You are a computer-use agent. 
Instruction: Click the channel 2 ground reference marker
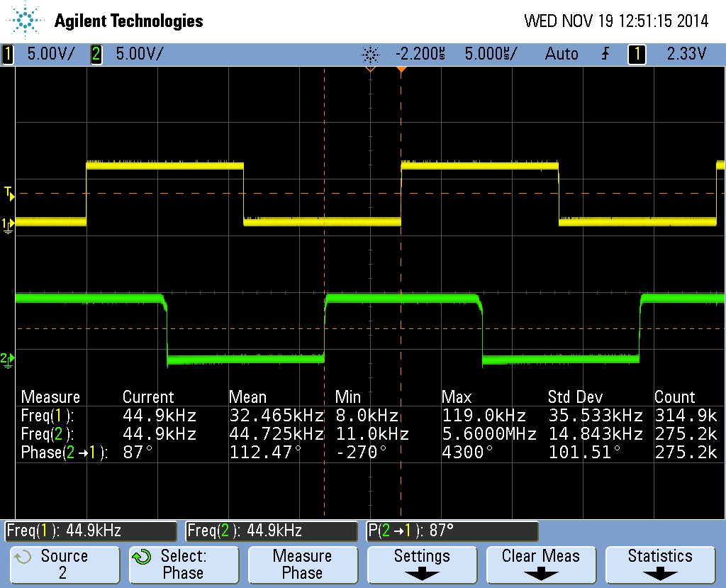click(x=8, y=359)
